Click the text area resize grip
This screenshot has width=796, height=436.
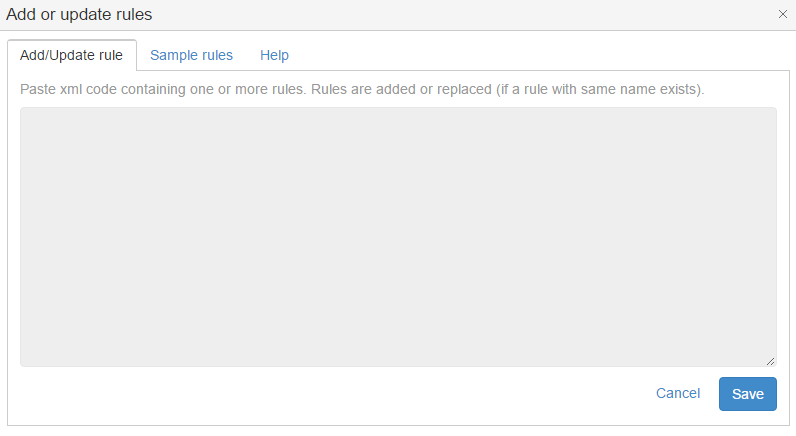pyautogui.click(x=770, y=360)
